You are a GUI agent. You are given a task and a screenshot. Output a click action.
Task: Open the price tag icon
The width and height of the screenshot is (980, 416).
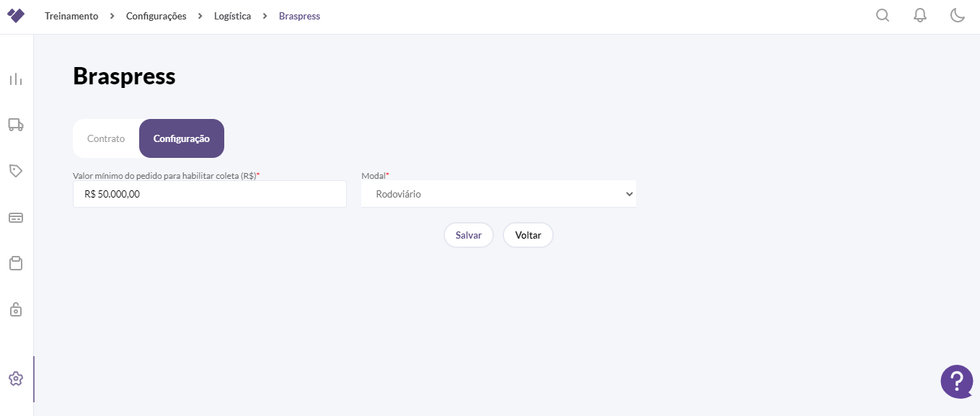(16, 171)
